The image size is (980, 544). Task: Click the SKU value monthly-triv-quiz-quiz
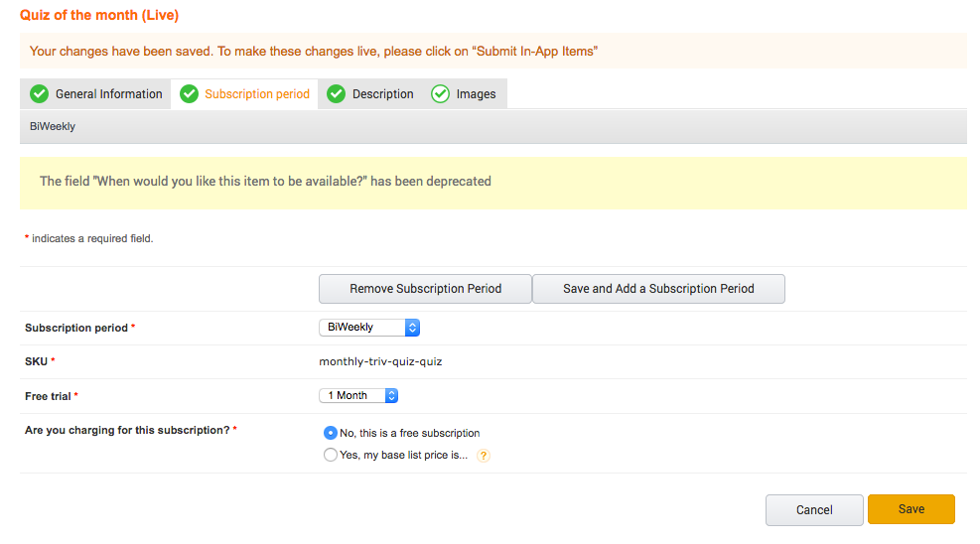380,361
